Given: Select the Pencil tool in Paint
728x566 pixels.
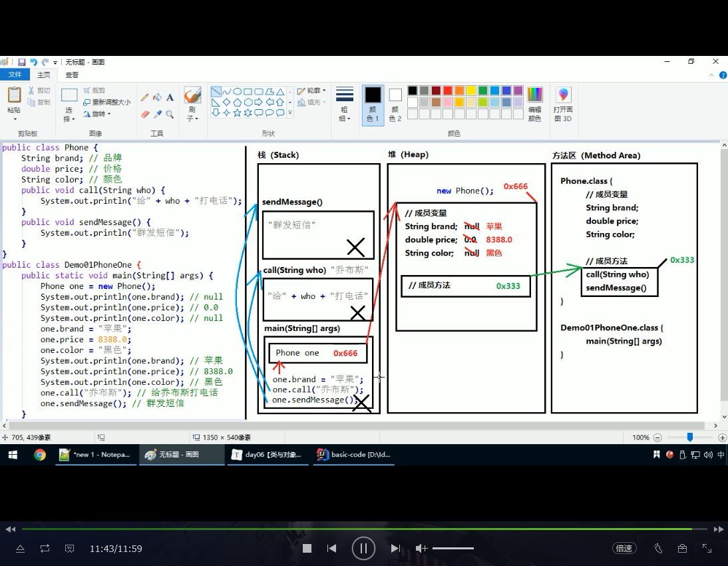Looking at the screenshot, I should tap(145, 97).
